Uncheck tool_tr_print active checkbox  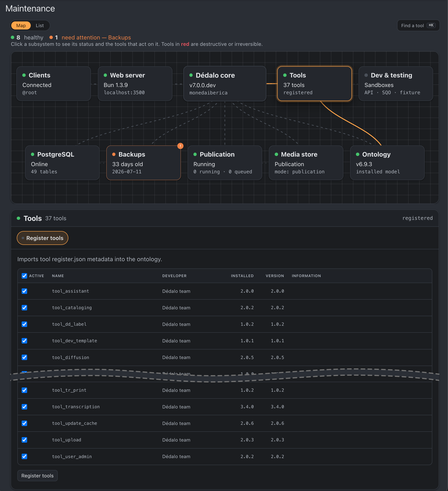pyautogui.click(x=24, y=390)
